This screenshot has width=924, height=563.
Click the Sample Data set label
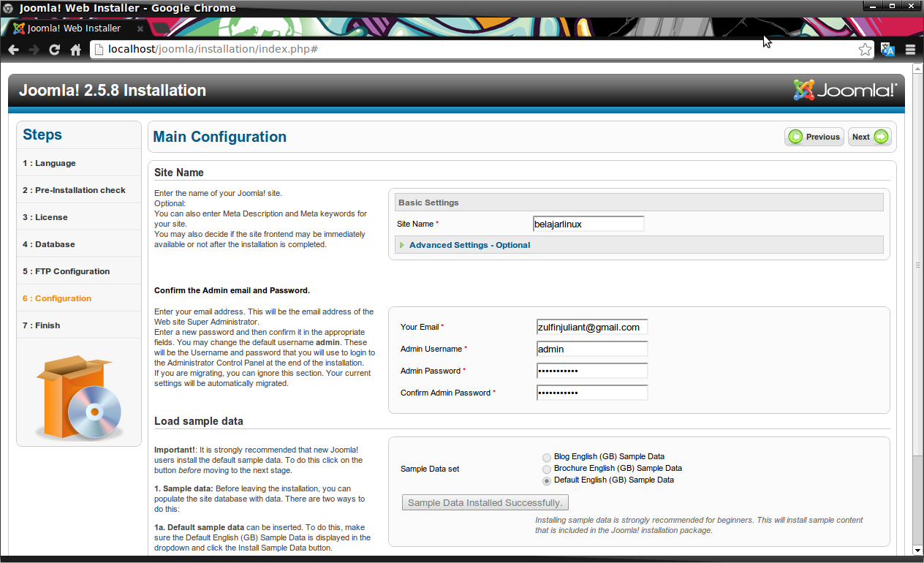430,469
